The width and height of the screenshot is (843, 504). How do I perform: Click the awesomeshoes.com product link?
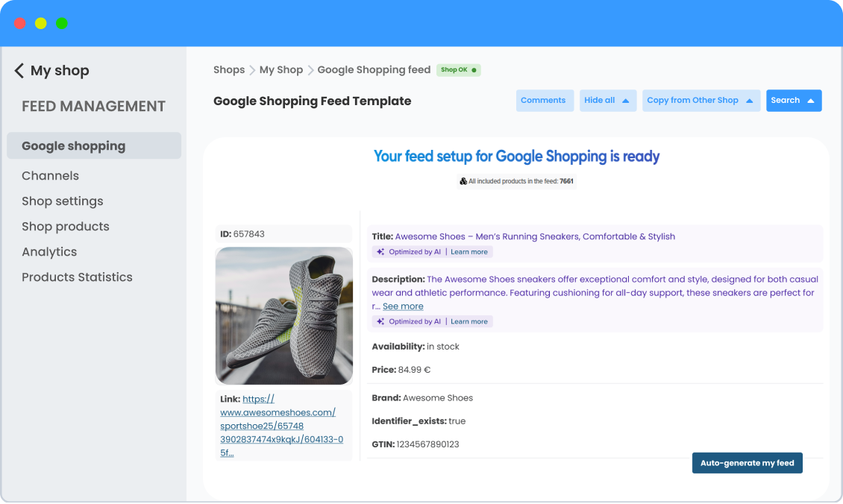(277, 412)
